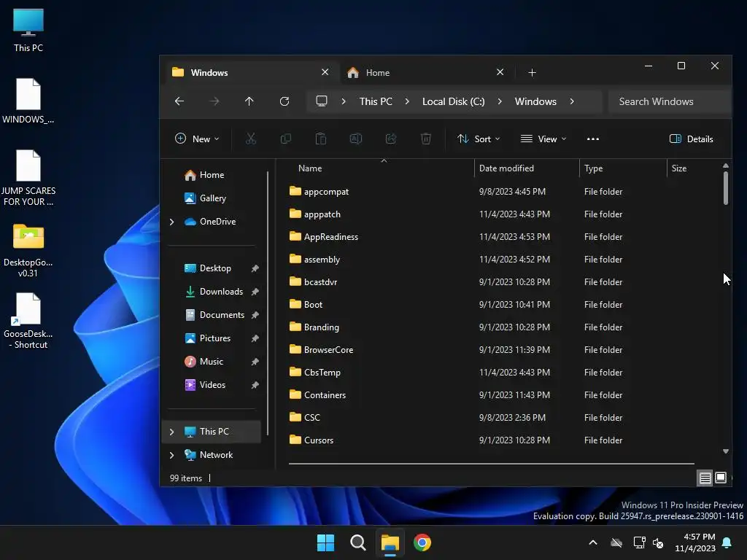
Task: Sort by Type column header
Action: point(623,168)
